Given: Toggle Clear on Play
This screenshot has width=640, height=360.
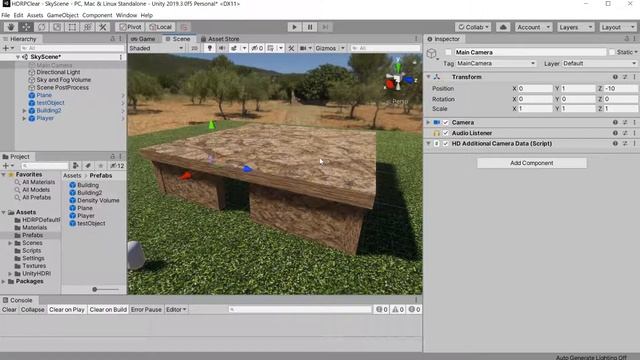Looking at the screenshot, I should 67,309.
